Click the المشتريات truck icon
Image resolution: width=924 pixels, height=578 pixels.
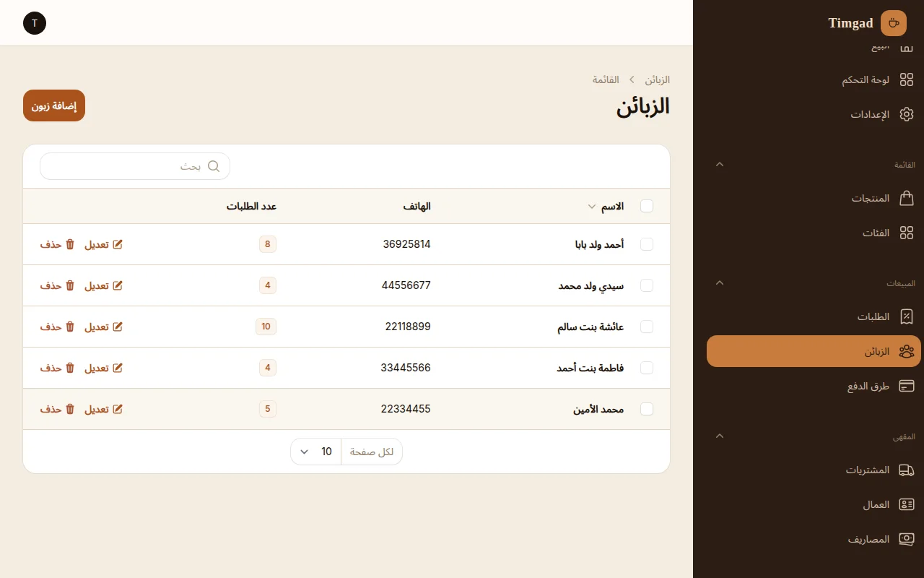coord(907,470)
